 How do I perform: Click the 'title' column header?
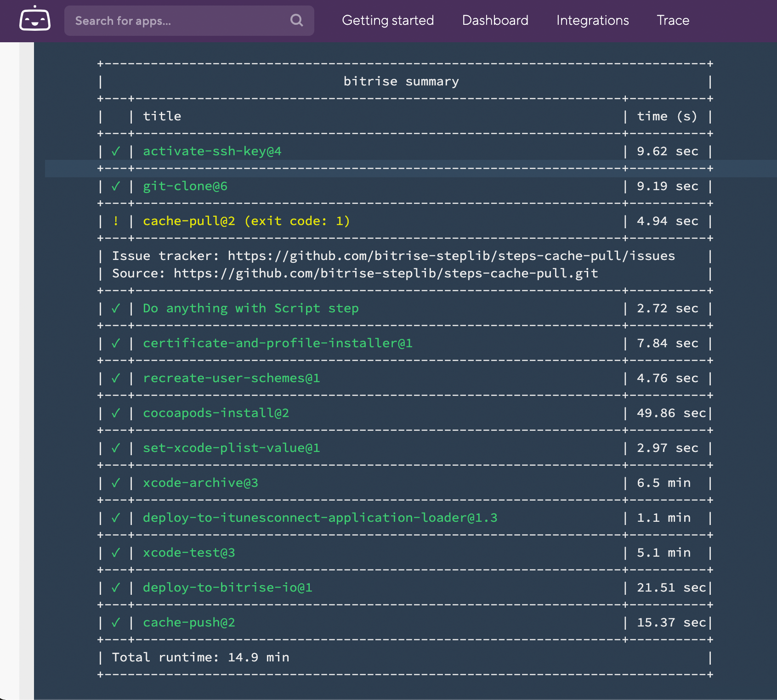(162, 116)
